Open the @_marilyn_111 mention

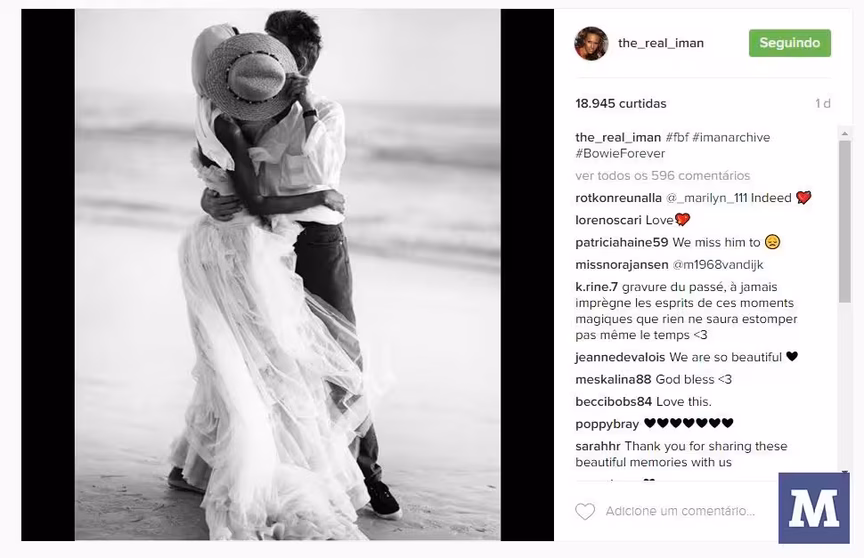(x=706, y=198)
